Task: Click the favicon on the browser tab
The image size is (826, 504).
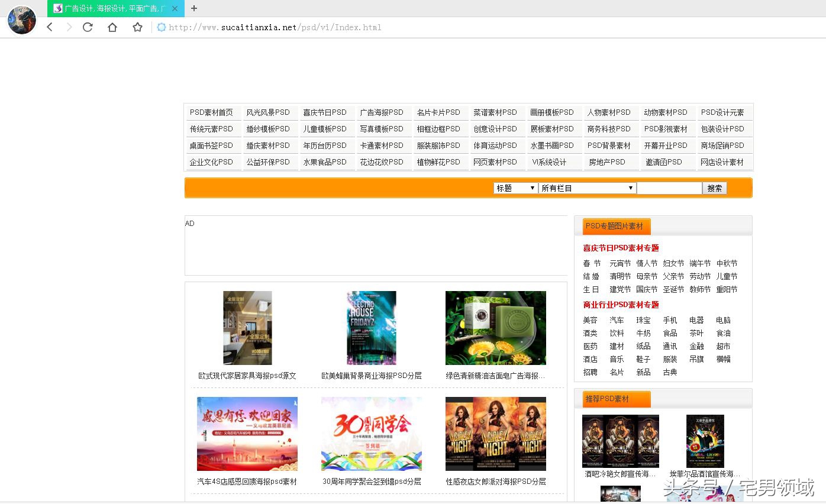Action: click(x=57, y=8)
